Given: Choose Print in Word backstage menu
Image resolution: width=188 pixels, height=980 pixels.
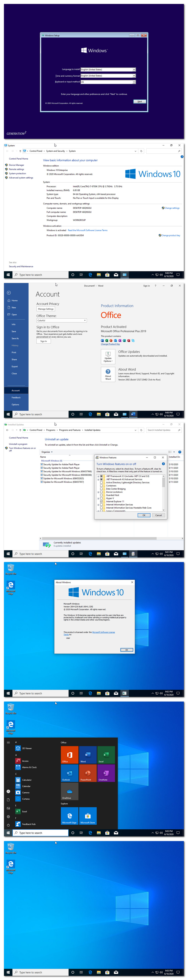Looking at the screenshot, I should pyautogui.click(x=14, y=352).
